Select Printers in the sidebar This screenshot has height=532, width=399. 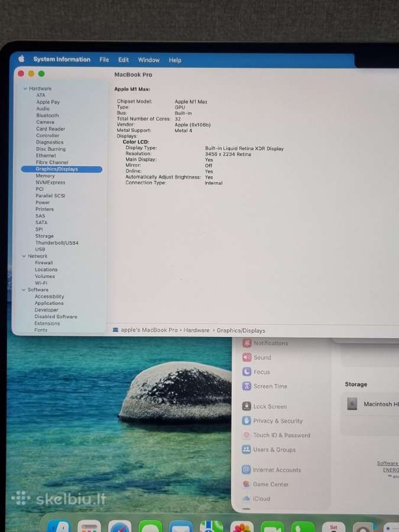click(44, 209)
